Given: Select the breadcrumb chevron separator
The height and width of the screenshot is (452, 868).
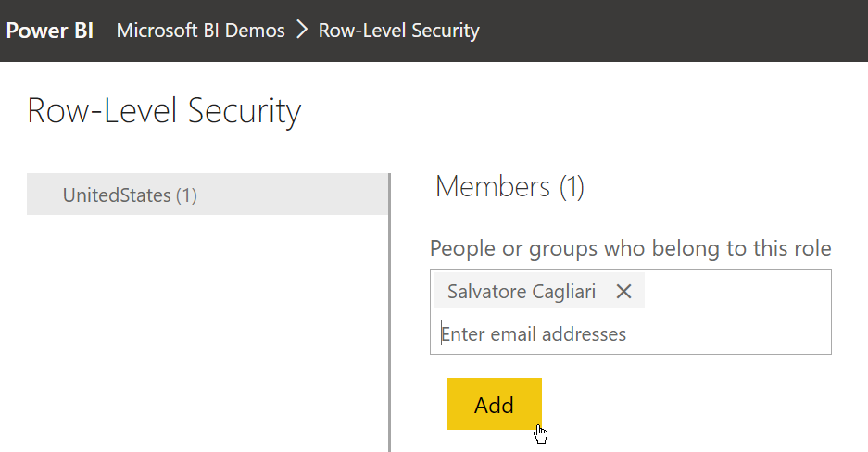Looking at the screenshot, I should pyautogui.click(x=302, y=30).
